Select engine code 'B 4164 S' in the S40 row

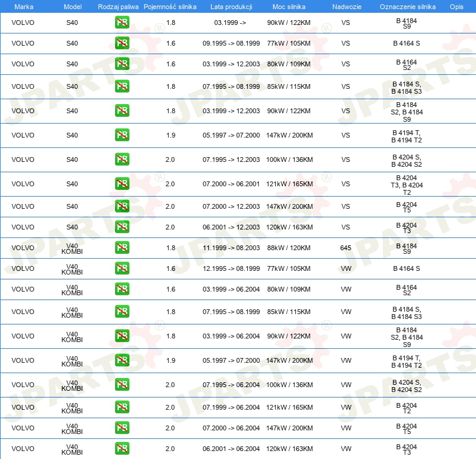click(407, 43)
